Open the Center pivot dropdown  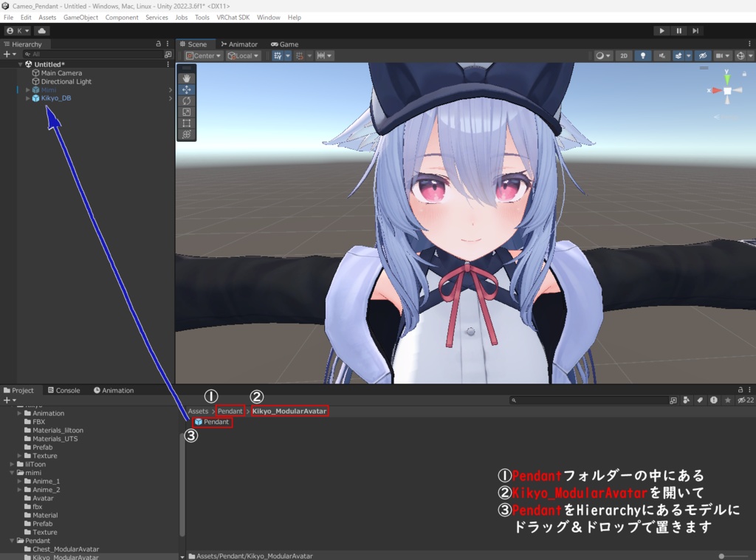pyautogui.click(x=203, y=55)
